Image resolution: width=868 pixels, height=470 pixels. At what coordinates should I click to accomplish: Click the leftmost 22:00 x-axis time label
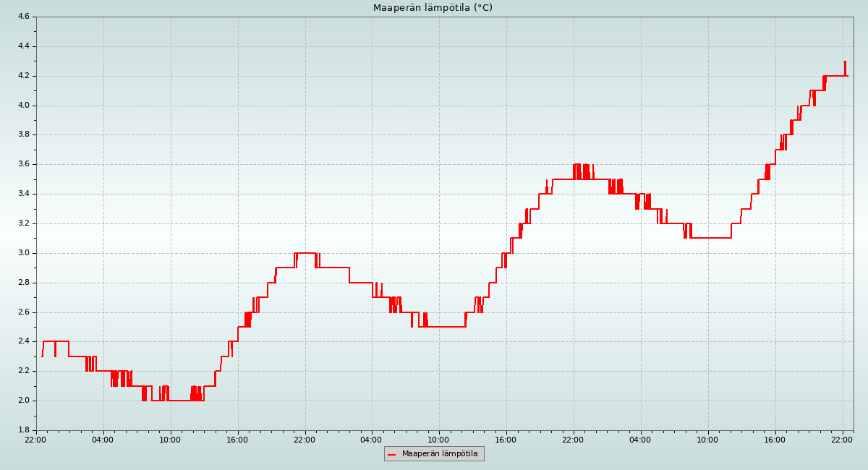[x=35, y=440]
